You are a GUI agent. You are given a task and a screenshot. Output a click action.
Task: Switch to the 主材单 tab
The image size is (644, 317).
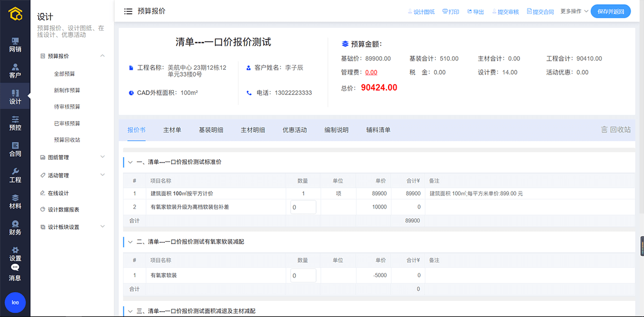[172, 130]
